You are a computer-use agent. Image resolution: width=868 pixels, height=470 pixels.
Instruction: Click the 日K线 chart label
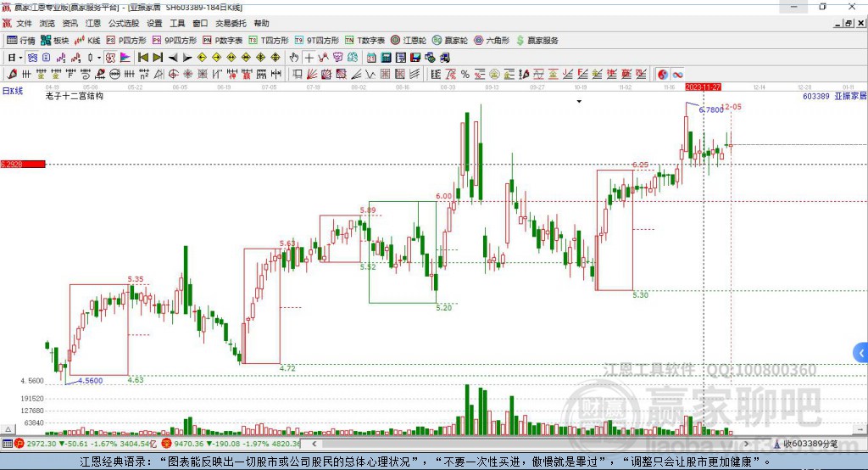tap(12, 91)
